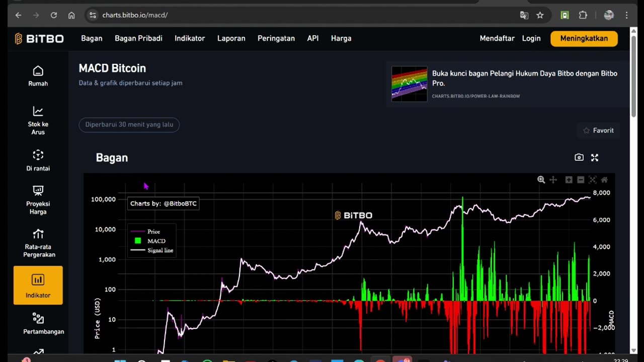Click the address bar URL
The width and height of the screenshot is (644, 362).
pyautogui.click(x=135, y=15)
